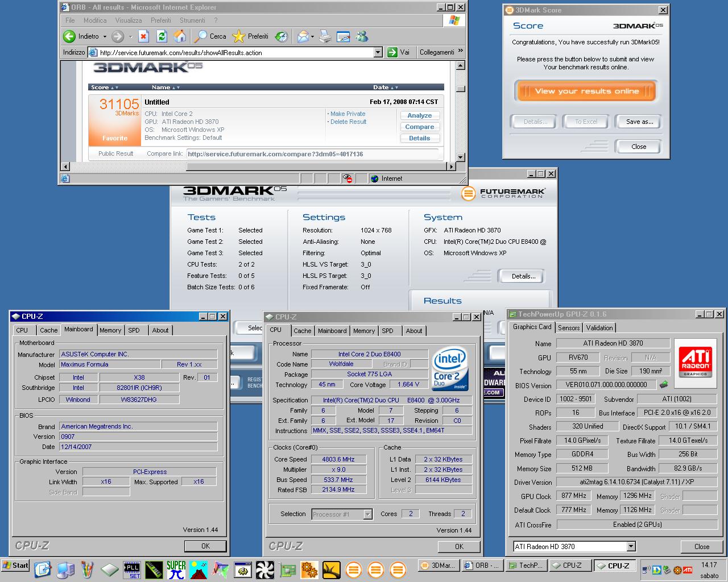Open the Indietro back history dropdown arrow
This screenshot has height=582, width=728.
[x=105, y=37]
